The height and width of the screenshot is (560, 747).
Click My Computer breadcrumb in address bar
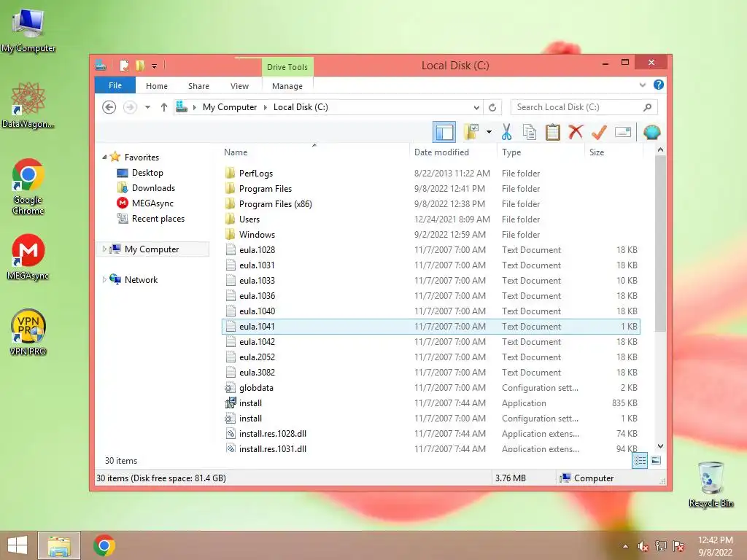click(230, 107)
